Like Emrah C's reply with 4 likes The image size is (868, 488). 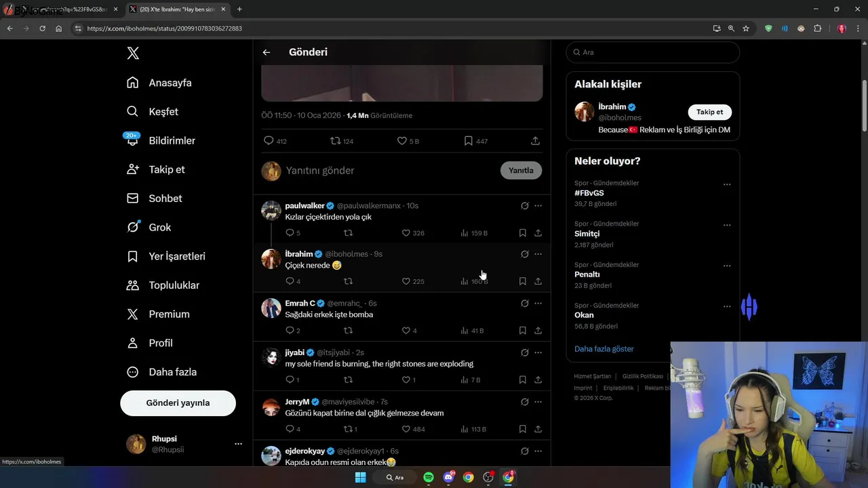tap(409, 331)
